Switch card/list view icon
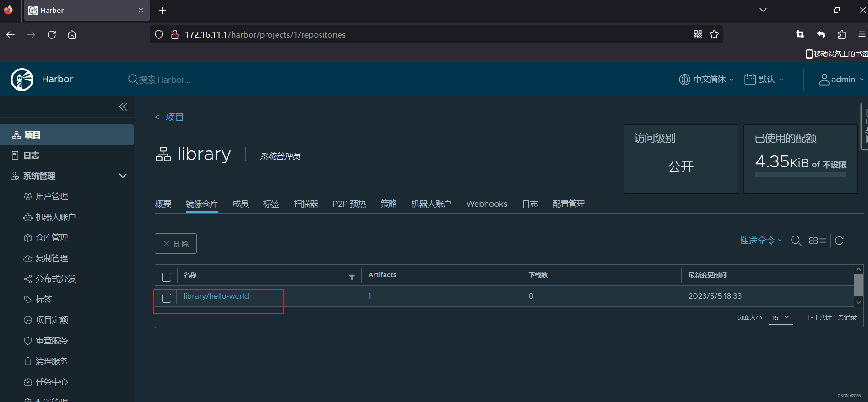Image resolution: width=868 pixels, height=402 pixels. [818, 241]
